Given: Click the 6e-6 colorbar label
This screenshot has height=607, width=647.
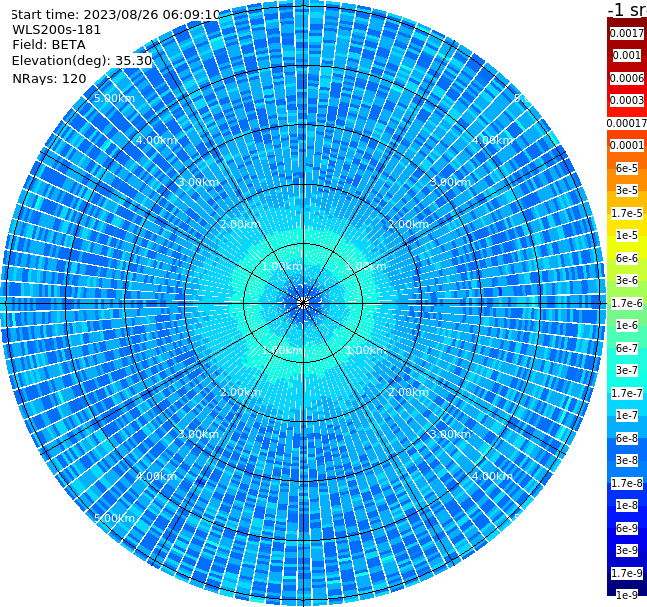Looking at the screenshot, I should 627,258.
